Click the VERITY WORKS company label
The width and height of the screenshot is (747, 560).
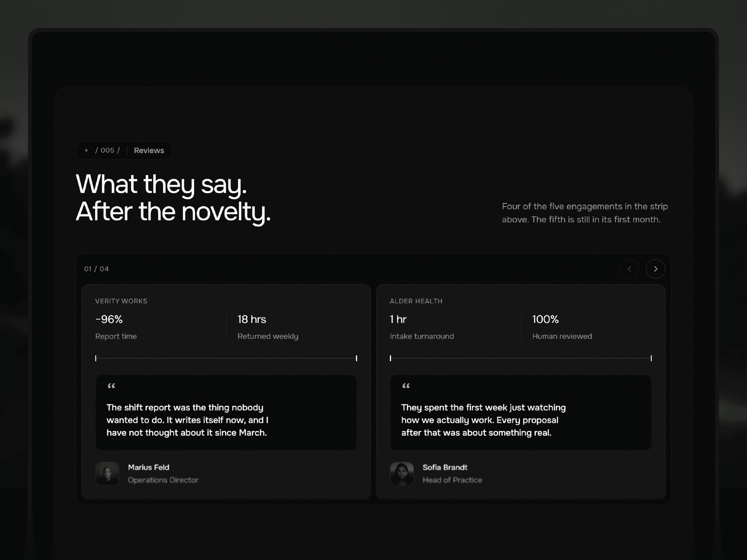(x=121, y=301)
